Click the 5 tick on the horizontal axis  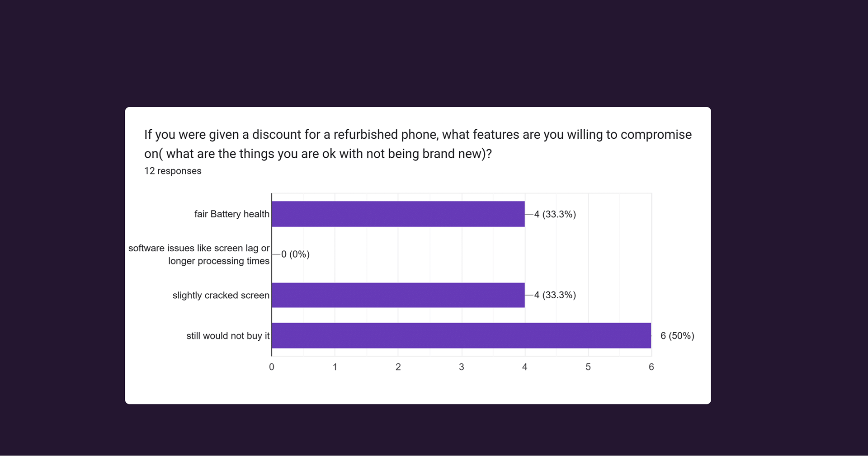click(588, 367)
